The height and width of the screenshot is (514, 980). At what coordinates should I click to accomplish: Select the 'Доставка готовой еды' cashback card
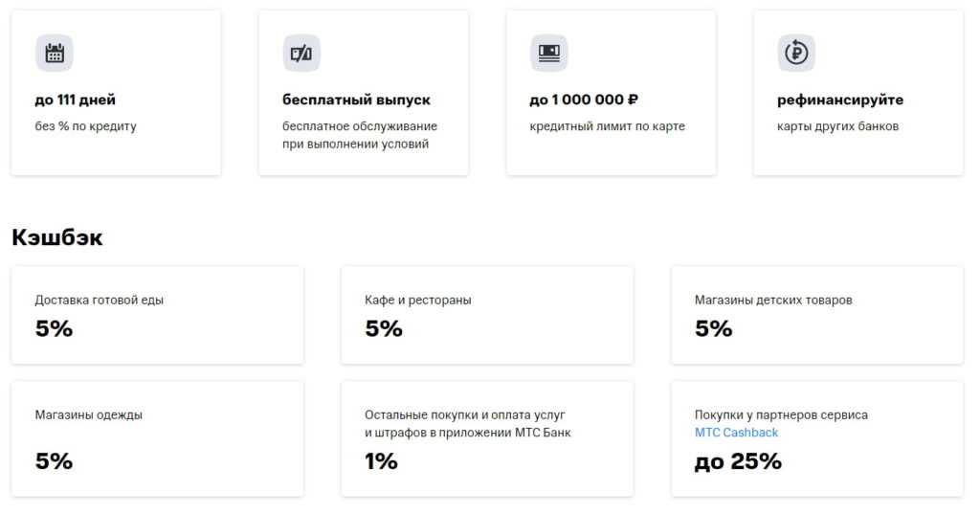157,315
